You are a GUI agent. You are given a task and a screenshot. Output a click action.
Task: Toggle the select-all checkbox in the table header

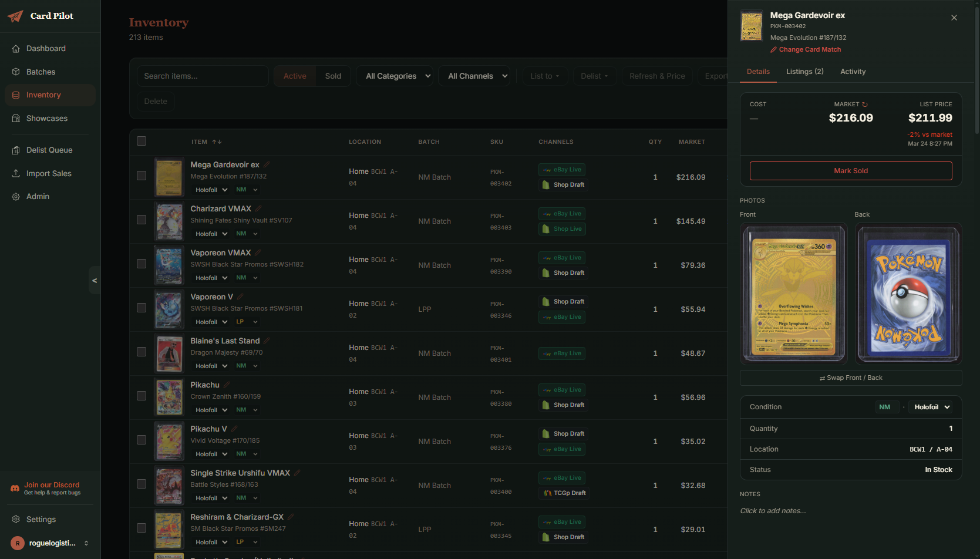point(142,141)
